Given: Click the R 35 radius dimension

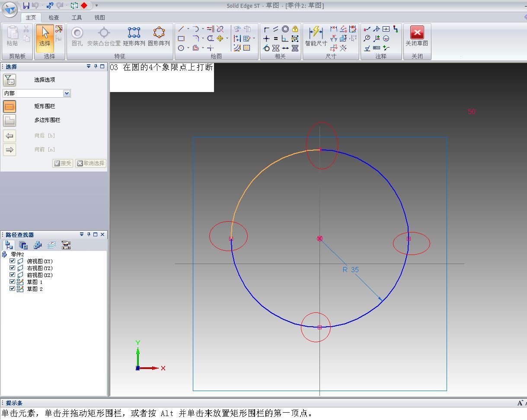Looking at the screenshot, I should (x=351, y=270).
